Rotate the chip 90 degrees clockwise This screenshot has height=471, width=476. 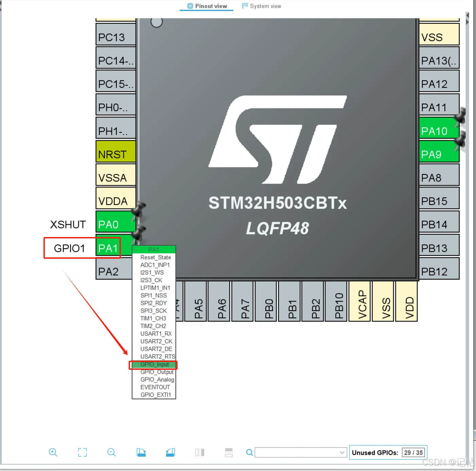pyautogui.click(x=141, y=452)
